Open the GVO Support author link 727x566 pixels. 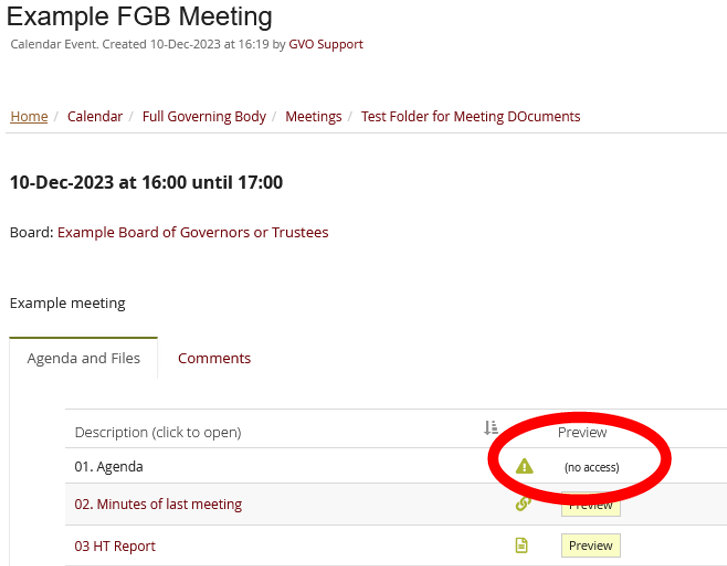coord(326,44)
